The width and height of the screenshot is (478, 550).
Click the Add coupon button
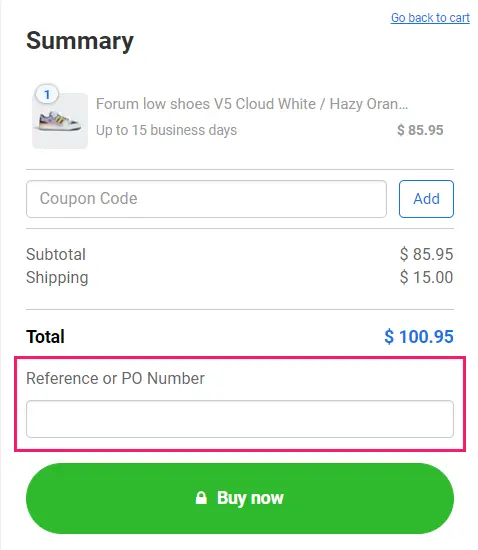[426, 199]
